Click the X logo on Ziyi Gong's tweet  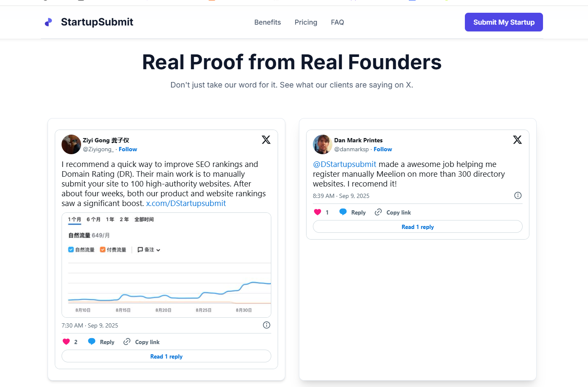[266, 139]
